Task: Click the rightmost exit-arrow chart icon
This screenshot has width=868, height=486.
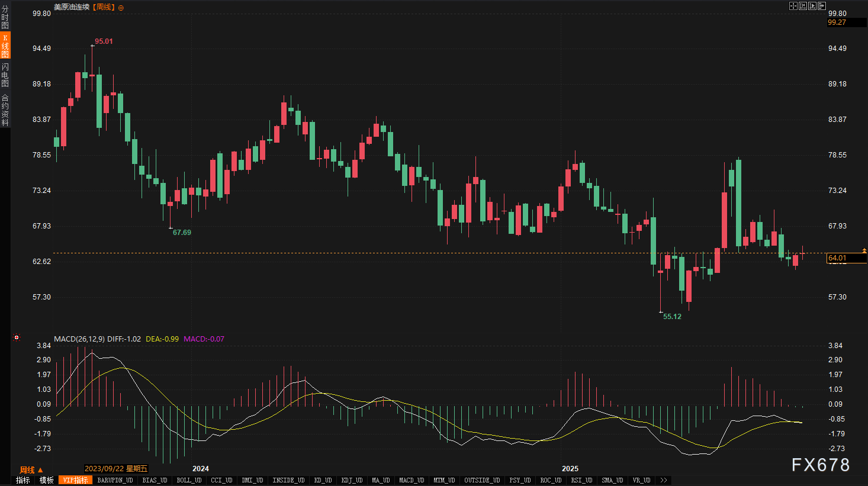Action: point(822,6)
